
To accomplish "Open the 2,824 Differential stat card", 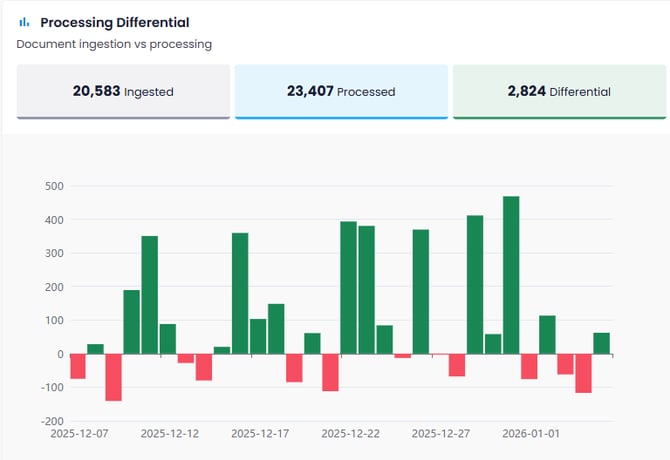I will [559, 91].
